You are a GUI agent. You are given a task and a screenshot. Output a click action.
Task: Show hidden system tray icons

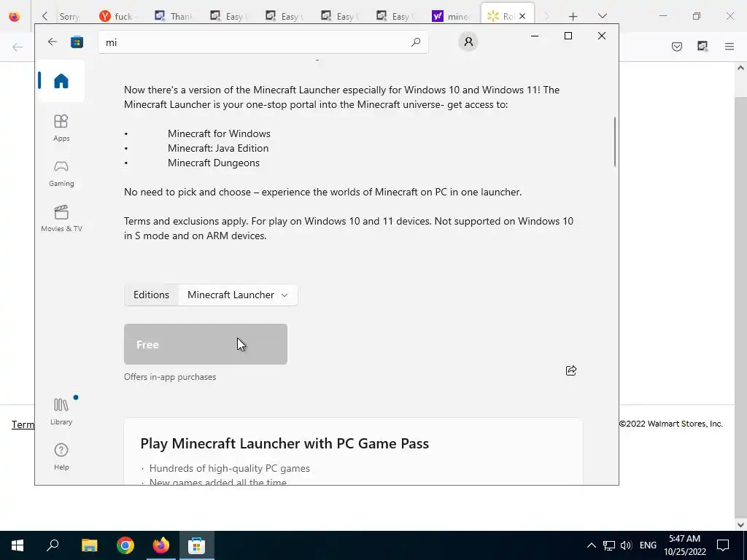591,545
